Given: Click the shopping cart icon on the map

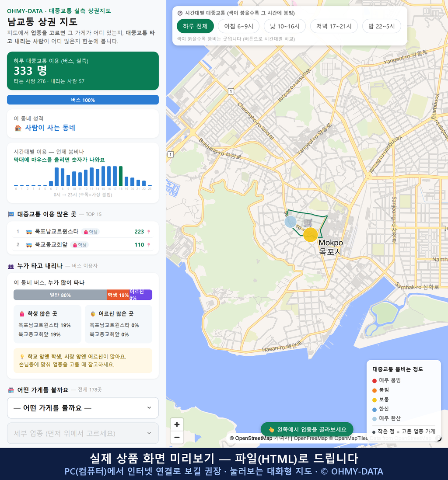Looking at the screenshot, I should coord(308,223).
